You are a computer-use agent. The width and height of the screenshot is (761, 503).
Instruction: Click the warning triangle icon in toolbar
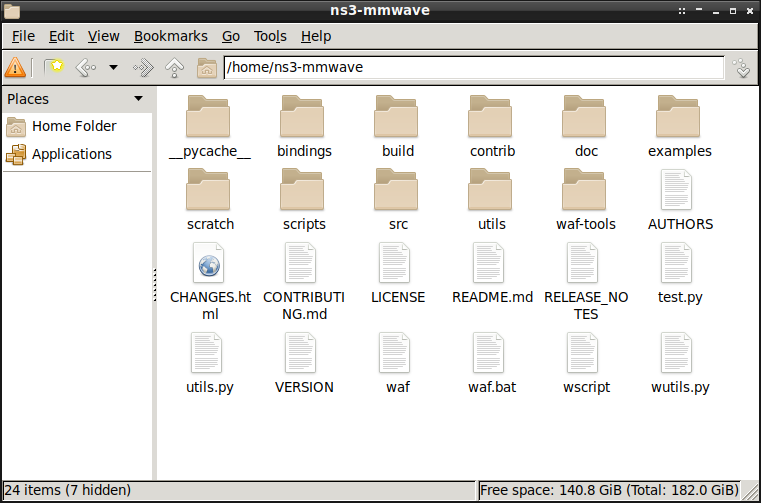pyautogui.click(x=15, y=67)
